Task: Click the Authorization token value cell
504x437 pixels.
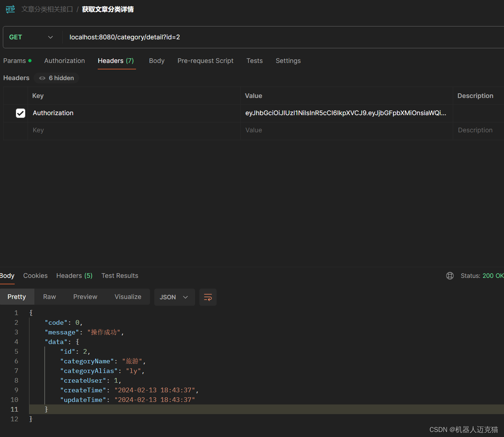Action: (346, 113)
